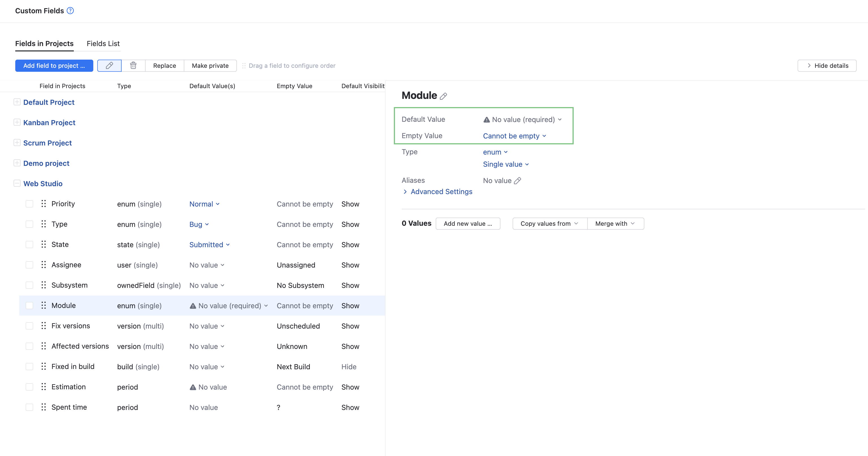The height and width of the screenshot is (456, 868).
Task: Enable the checkbox next to Fixed in build
Action: coord(29,366)
